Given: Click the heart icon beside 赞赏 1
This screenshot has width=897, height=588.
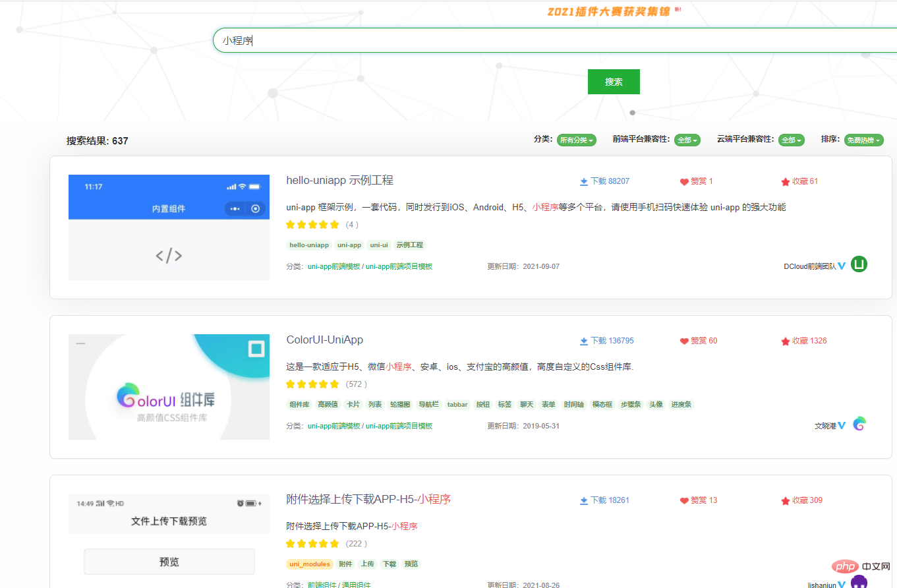Looking at the screenshot, I should pos(684,182).
